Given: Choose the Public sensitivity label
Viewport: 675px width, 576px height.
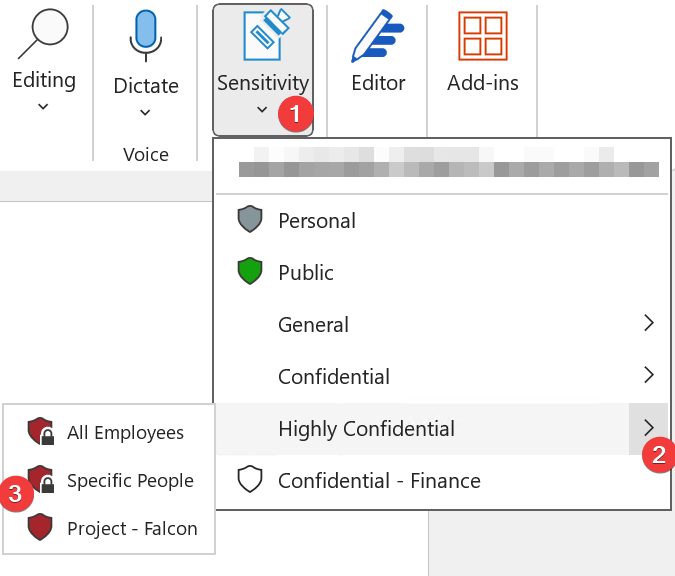Looking at the screenshot, I should 306,273.
